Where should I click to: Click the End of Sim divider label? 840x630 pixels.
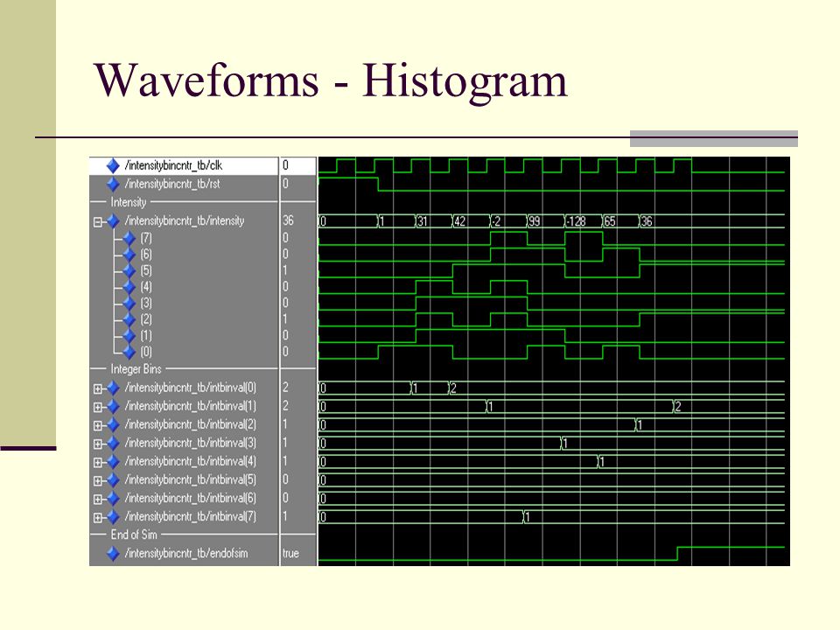point(134,535)
